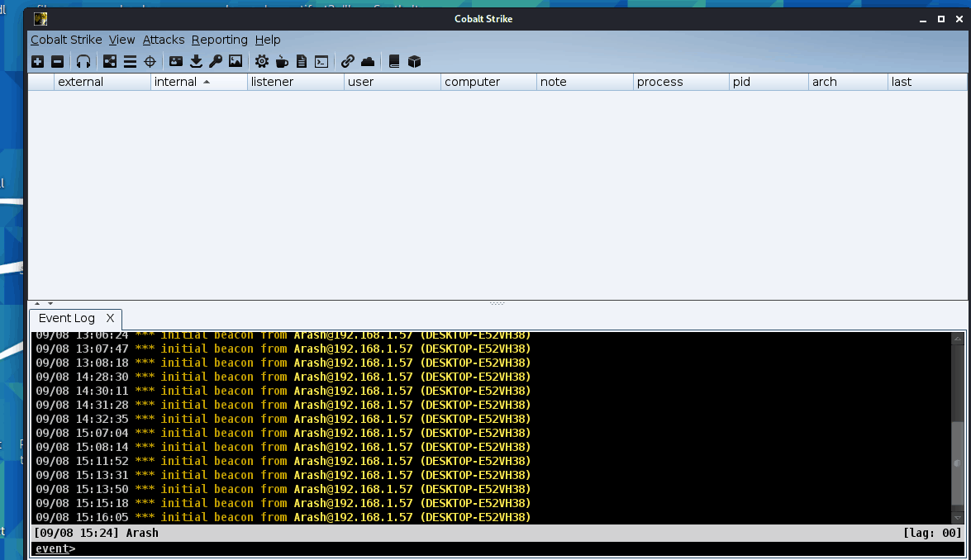Open the Attacks menu
Viewport: 971px width, 560px height.
pyautogui.click(x=164, y=40)
